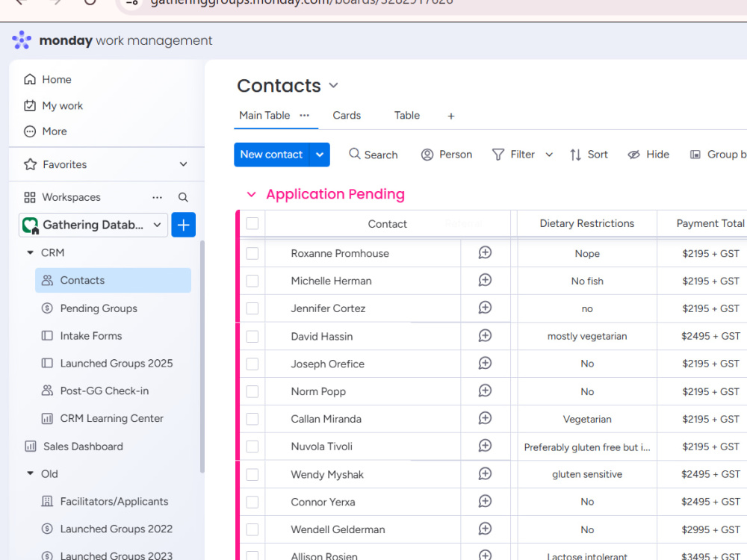Add new item with blue plus button

coord(184,225)
